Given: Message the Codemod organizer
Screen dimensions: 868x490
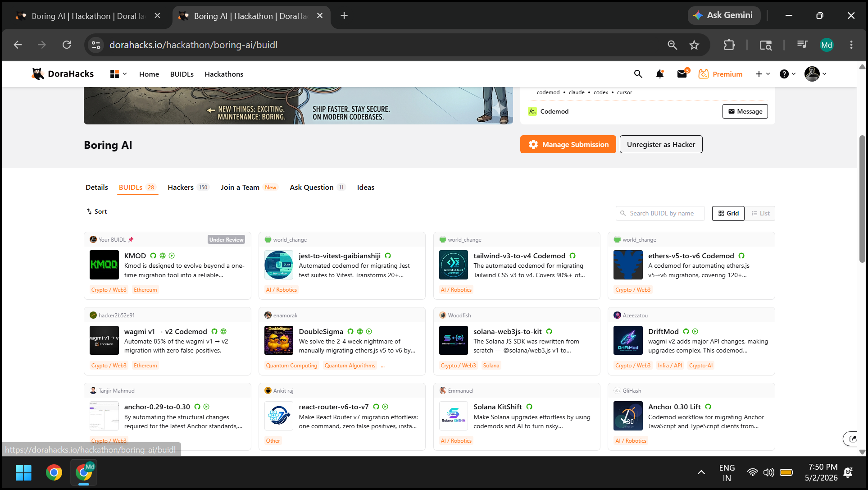Looking at the screenshot, I should click(745, 111).
